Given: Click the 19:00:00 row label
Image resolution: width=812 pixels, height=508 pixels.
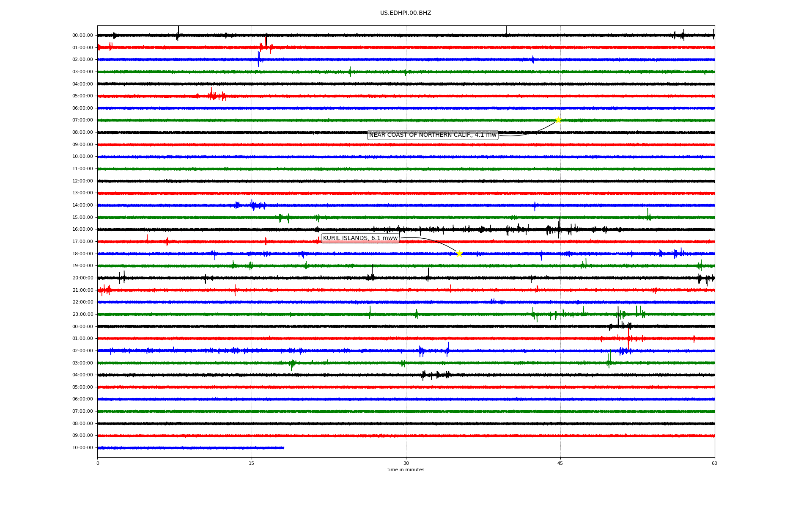Looking at the screenshot, I should (x=82, y=266).
